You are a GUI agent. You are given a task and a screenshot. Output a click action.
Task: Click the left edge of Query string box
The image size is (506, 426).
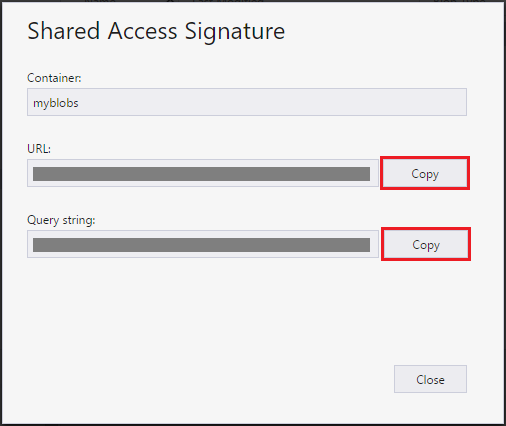(30, 244)
